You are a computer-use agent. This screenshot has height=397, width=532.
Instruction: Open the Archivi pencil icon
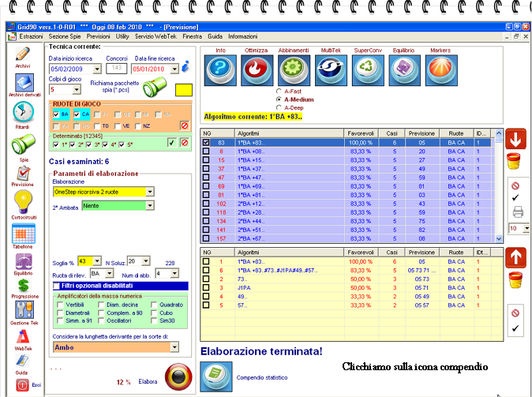pyautogui.click(x=23, y=54)
